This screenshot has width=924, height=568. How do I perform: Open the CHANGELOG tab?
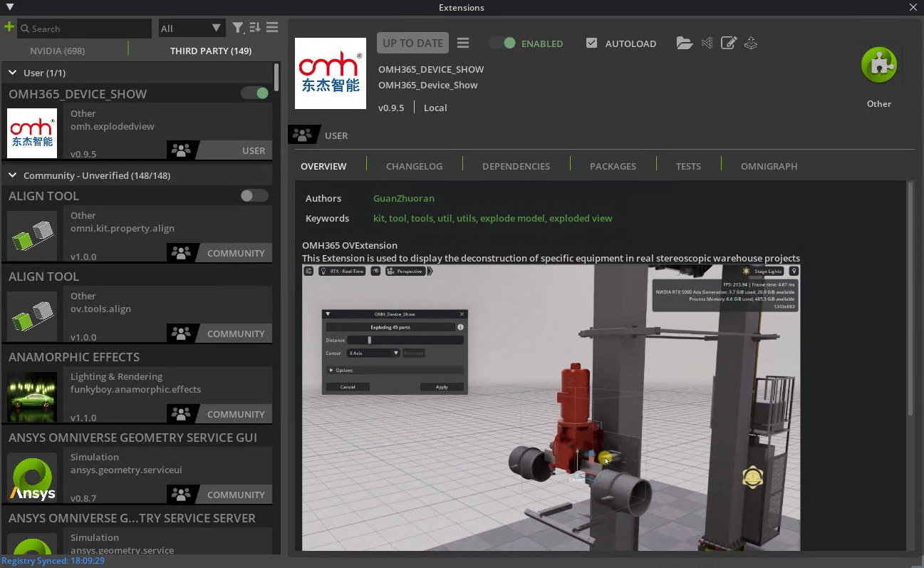414,166
